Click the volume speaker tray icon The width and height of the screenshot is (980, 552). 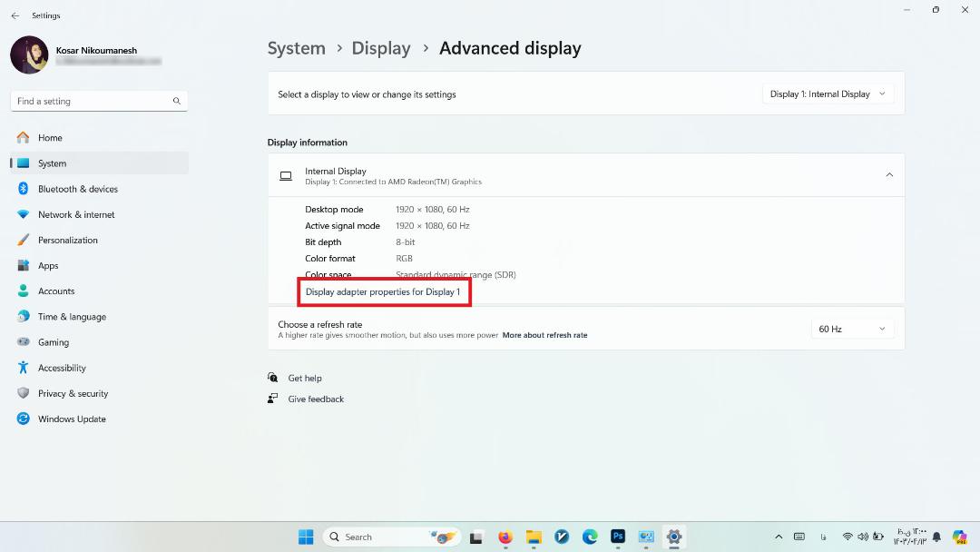point(863,537)
